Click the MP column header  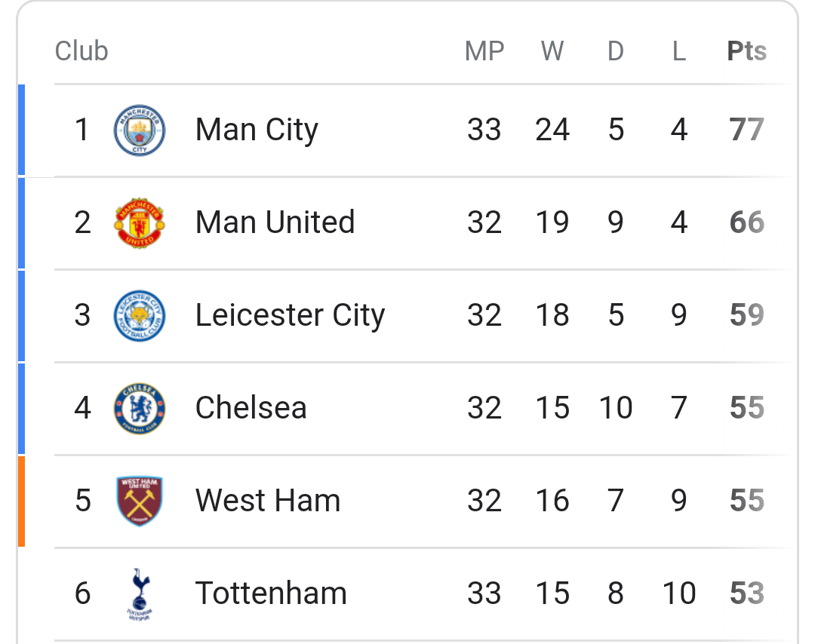click(484, 51)
